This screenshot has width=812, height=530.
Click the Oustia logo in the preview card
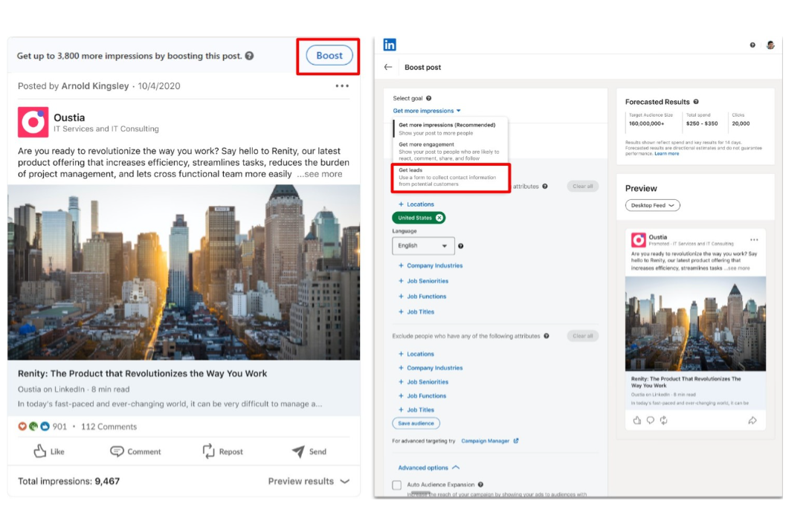click(638, 240)
